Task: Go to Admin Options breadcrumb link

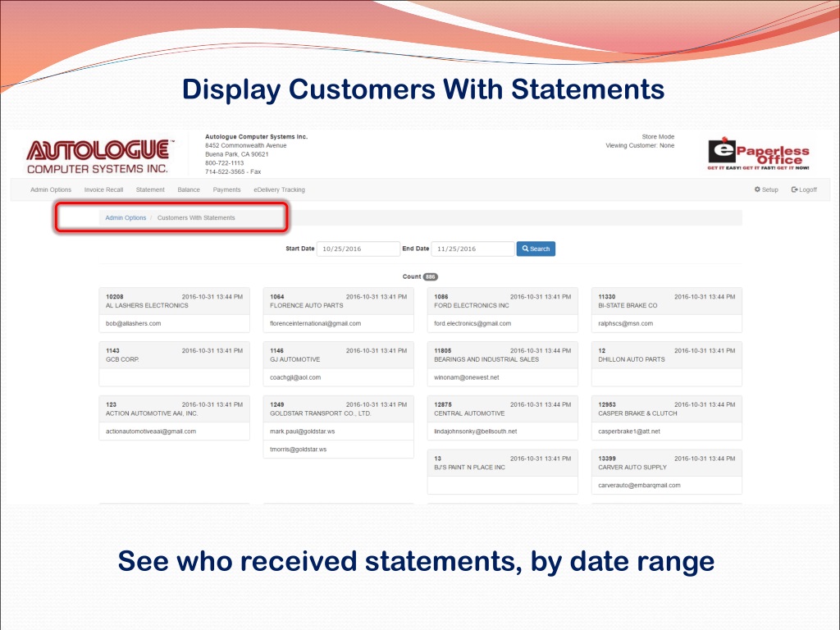Action: pos(126,217)
